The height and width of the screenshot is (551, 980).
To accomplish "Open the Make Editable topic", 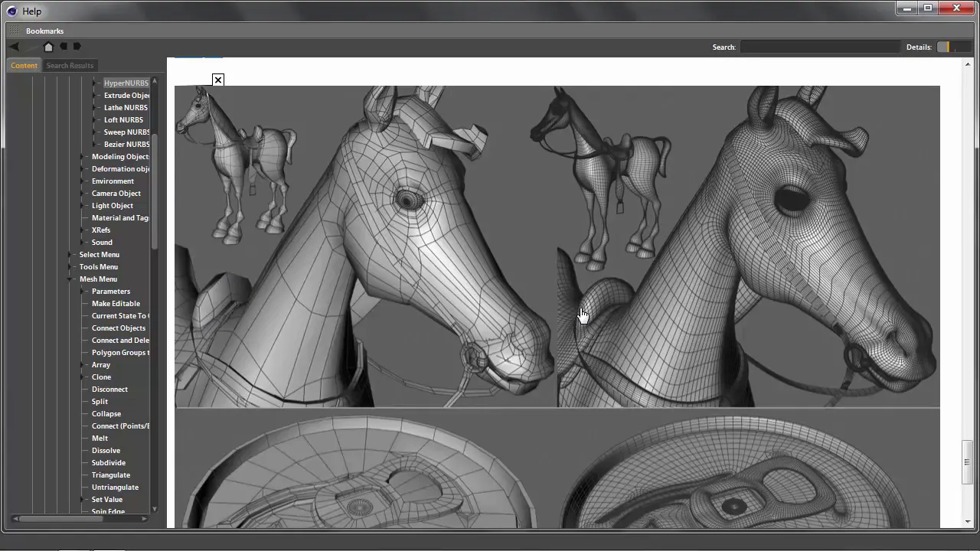I will 116,303.
